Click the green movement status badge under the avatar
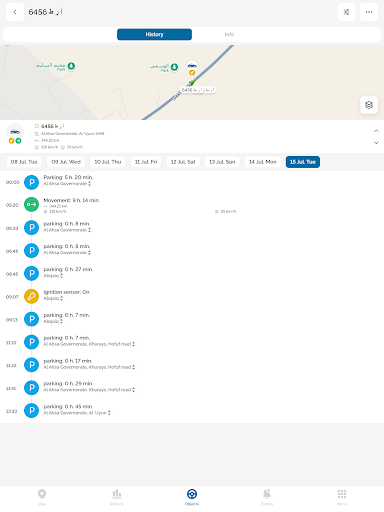Image resolution: width=384 pixels, height=512 pixels. click(18, 141)
